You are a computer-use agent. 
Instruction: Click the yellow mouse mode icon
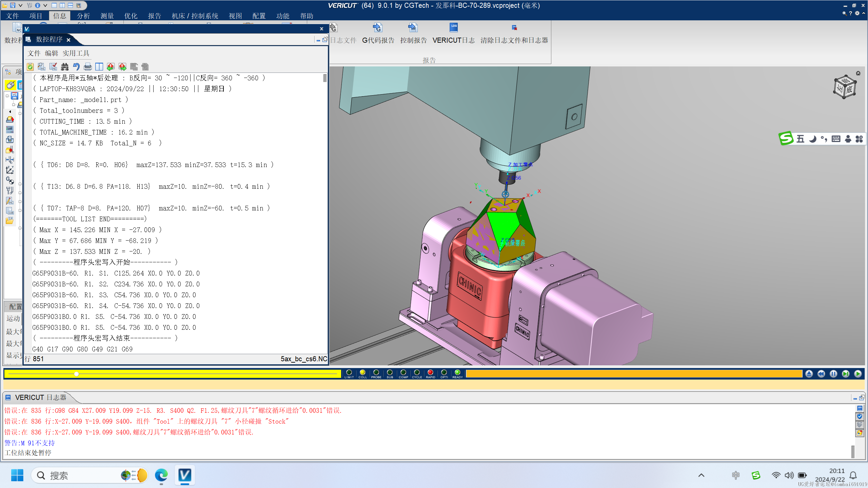point(10,85)
